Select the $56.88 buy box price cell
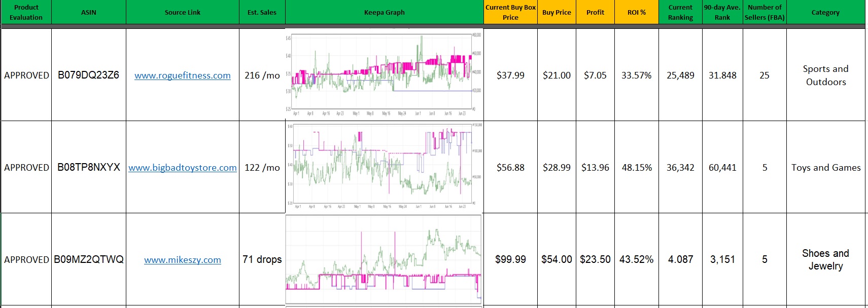The image size is (868, 308). coord(510,167)
